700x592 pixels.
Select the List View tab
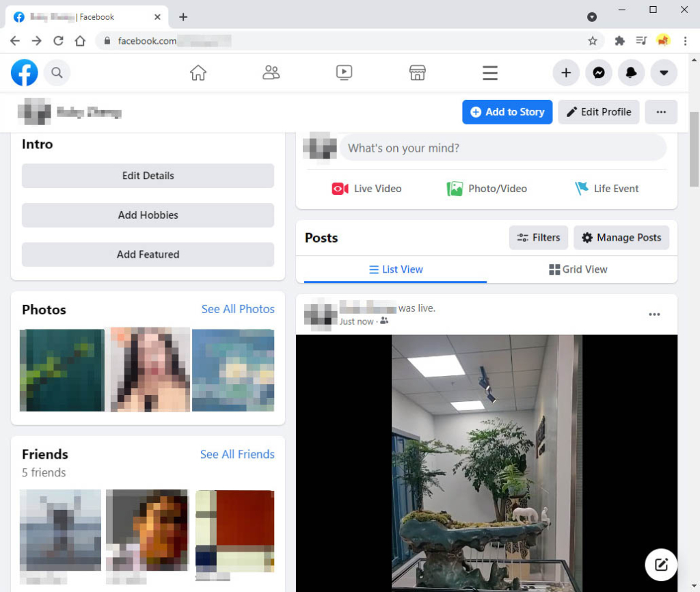click(395, 269)
